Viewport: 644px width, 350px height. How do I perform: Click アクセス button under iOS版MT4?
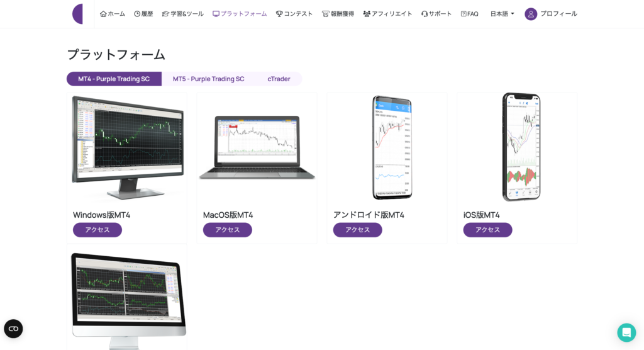pyautogui.click(x=487, y=230)
